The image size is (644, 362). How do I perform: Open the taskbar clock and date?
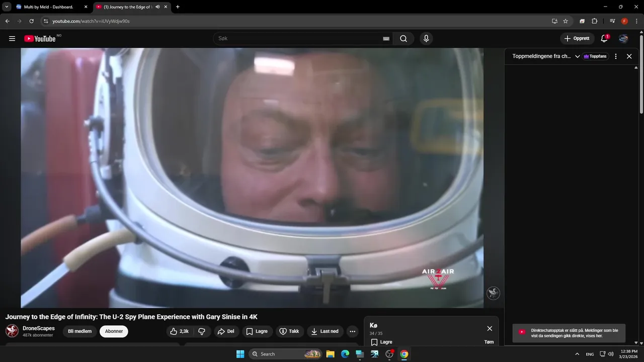(629, 354)
